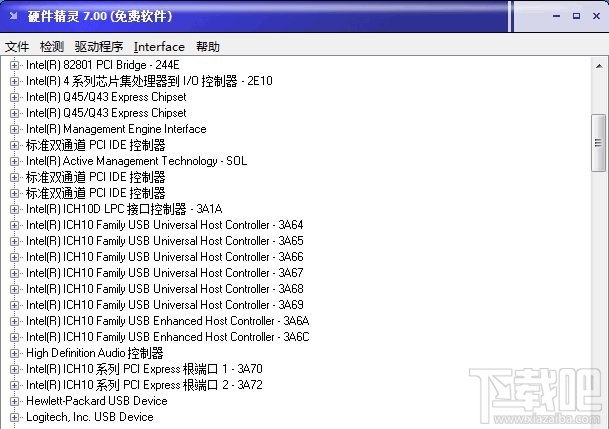609x429 pixels.
Task: Open the 检测 menu
Action: [x=52, y=47]
